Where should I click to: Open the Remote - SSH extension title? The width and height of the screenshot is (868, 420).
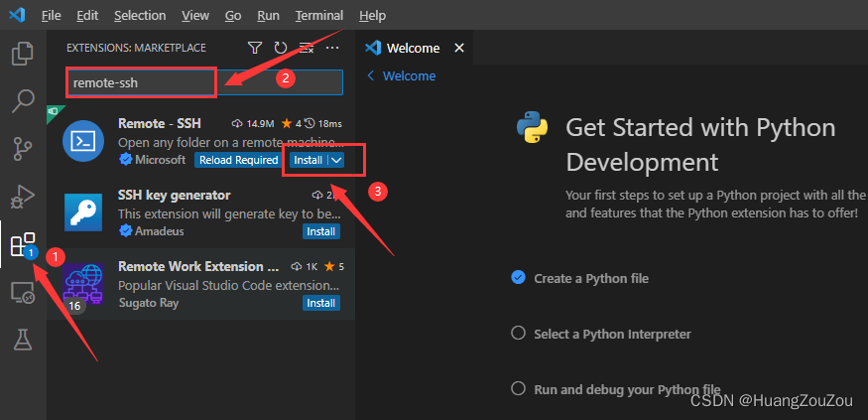(x=160, y=123)
